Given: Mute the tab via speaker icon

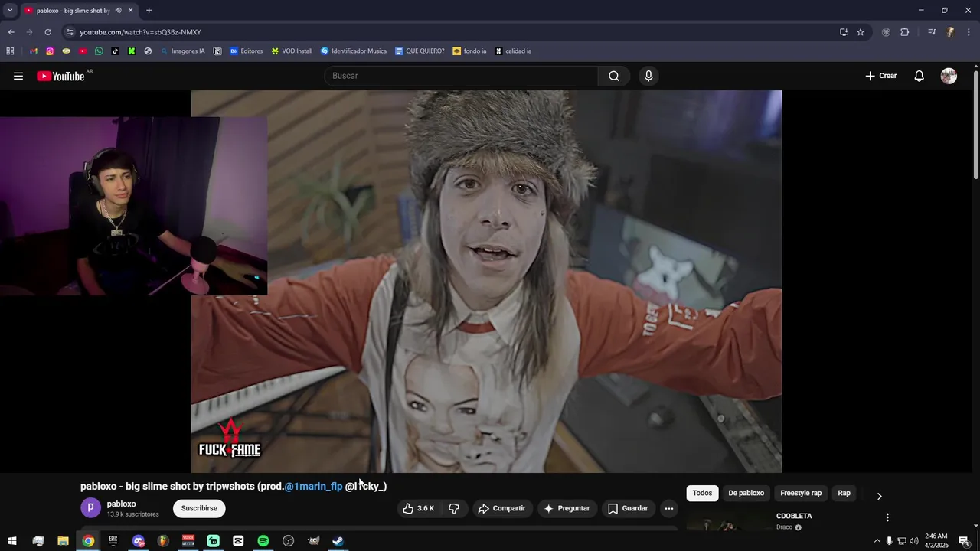Looking at the screenshot, I should pyautogui.click(x=118, y=11).
